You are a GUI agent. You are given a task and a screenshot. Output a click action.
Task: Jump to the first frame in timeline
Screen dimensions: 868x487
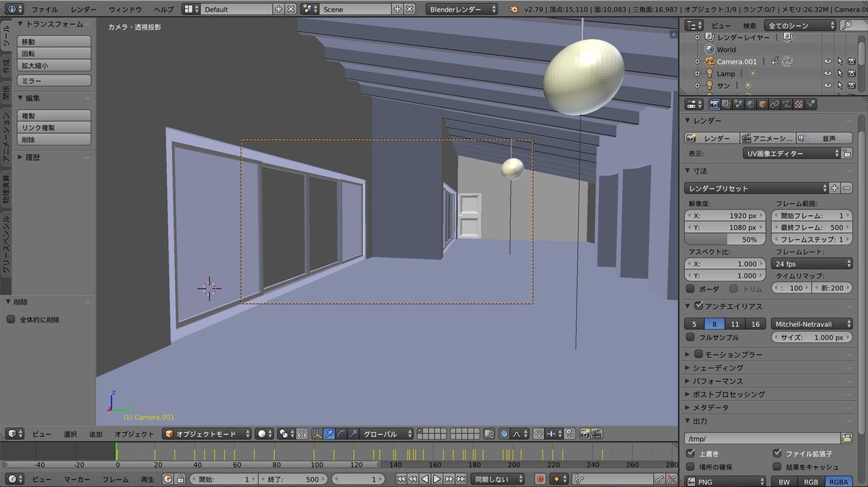click(400, 479)
